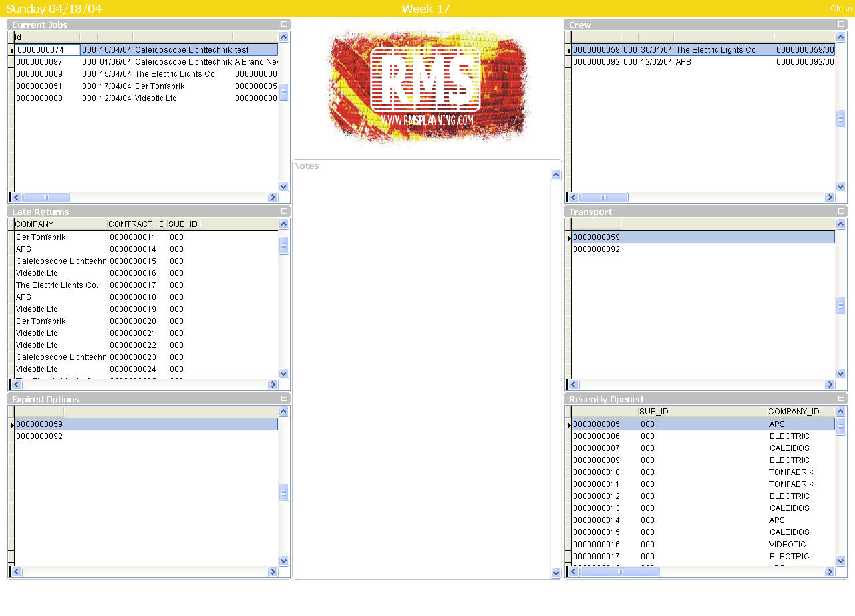This screenshot has height=616, width=855.
Task: Select Late Returns contract 0000000020
Action: coord(146,321)
